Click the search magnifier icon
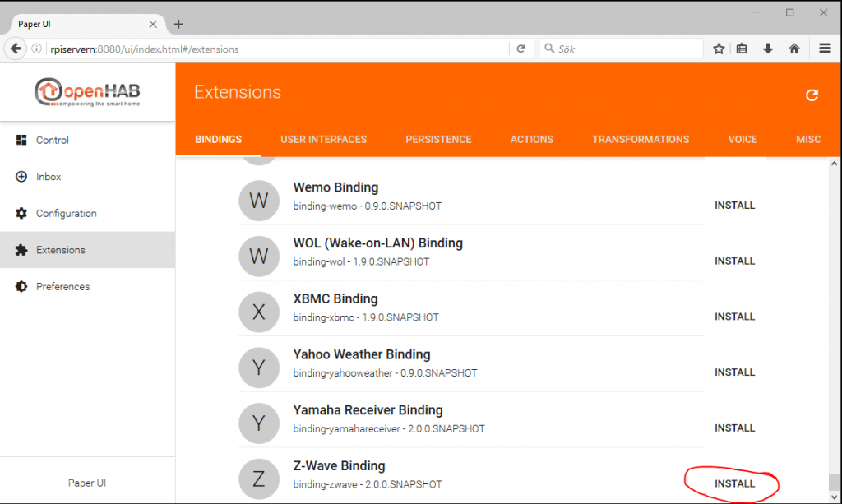Viewport: 842px width, 504px height. pos(549,49)
